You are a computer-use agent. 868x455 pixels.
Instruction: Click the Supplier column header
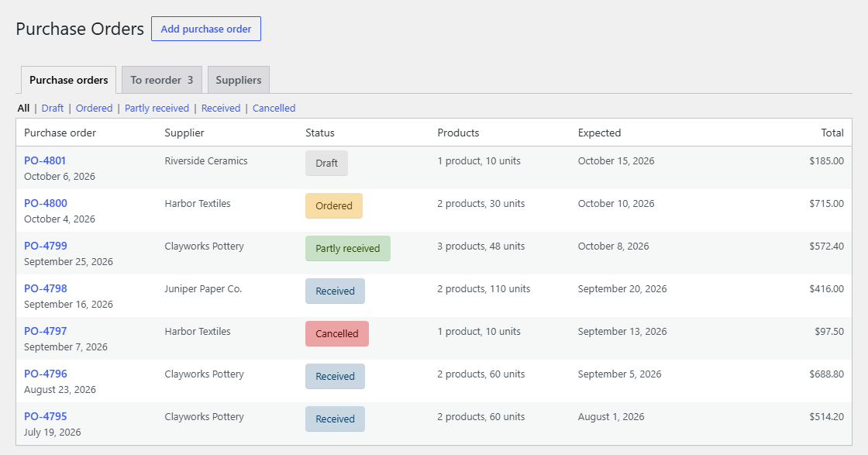[x=184, y=133]
